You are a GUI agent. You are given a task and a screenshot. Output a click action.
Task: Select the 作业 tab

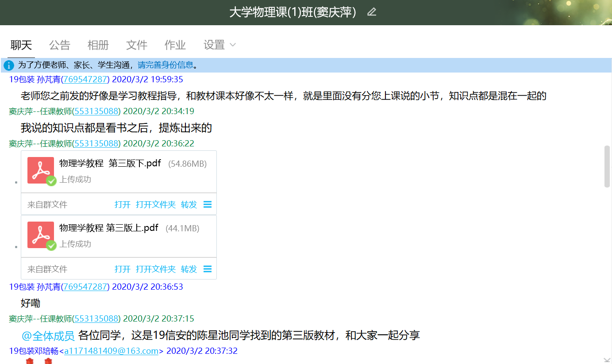(x=175, y=45)
